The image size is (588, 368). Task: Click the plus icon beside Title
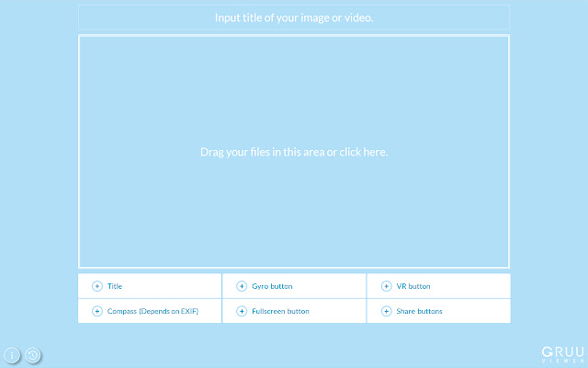click(97, 286)
